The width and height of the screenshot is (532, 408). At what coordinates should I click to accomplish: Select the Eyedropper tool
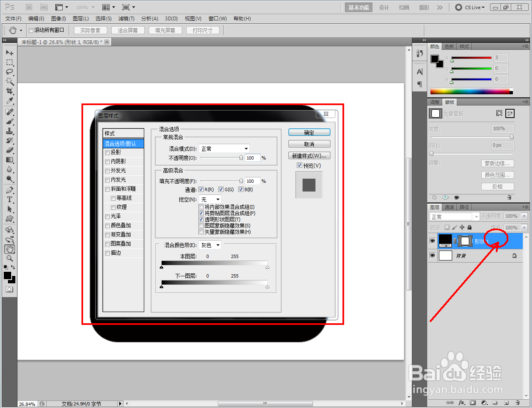10,101
